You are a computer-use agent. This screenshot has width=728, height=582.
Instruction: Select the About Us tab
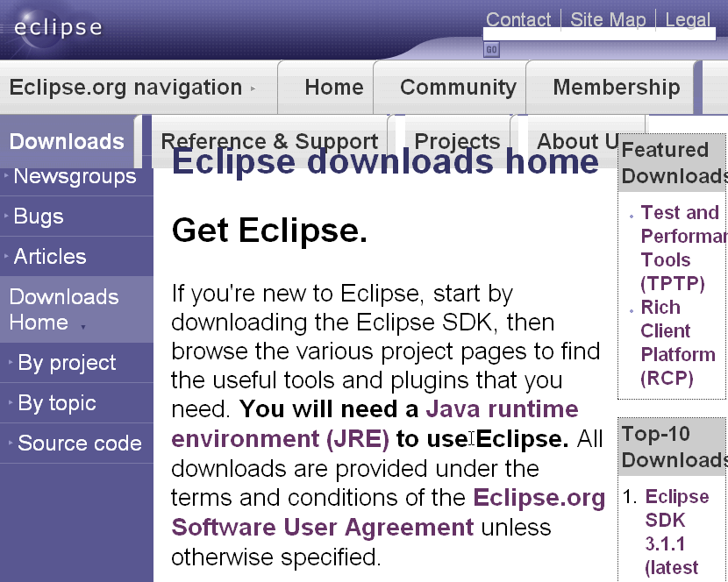[x=577, y=141]
